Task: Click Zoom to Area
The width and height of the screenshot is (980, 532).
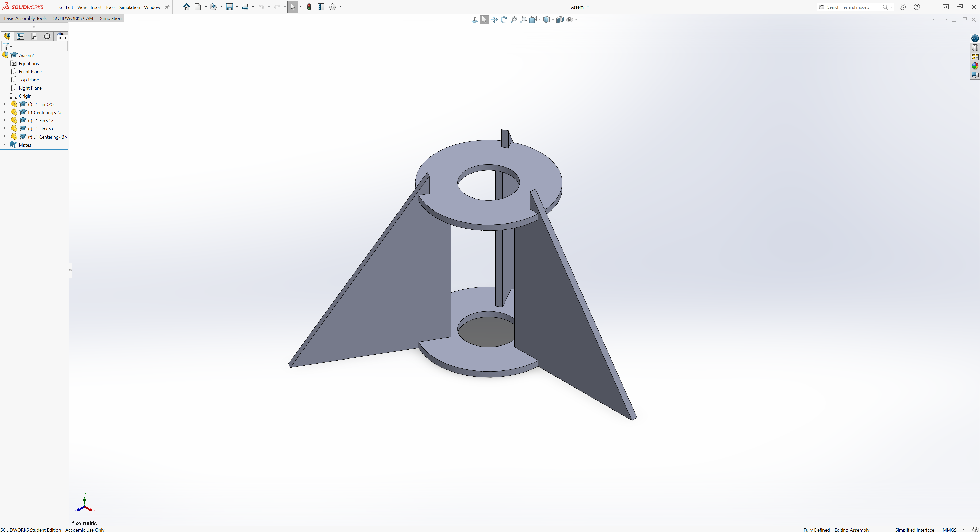Action: (524, 20)
